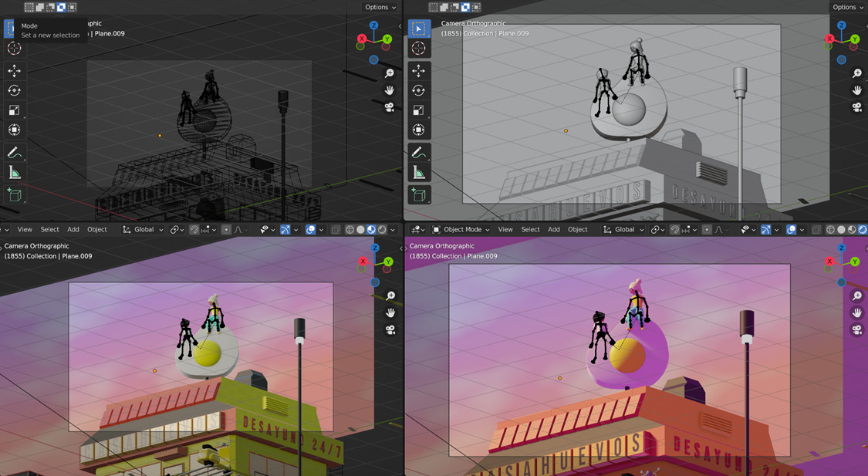Toggle camera view icon in bottom-right viewport
Viewport: 868px width, 476px height.
[x=856, y=330]
